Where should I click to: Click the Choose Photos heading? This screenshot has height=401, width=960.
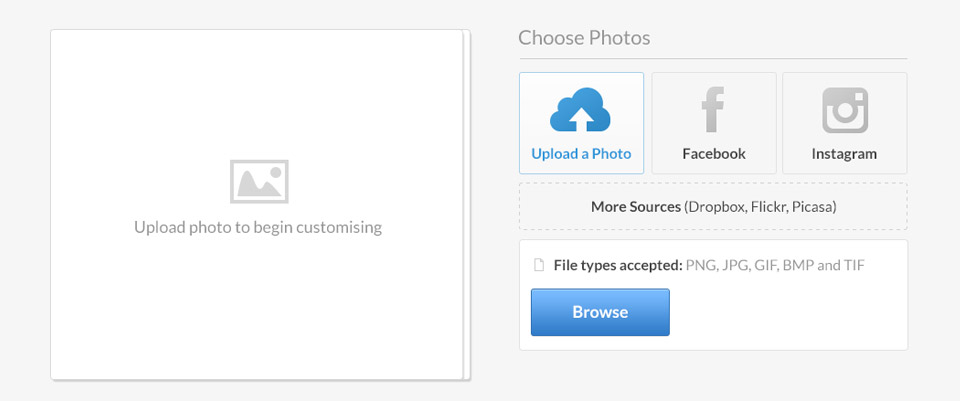584,38
